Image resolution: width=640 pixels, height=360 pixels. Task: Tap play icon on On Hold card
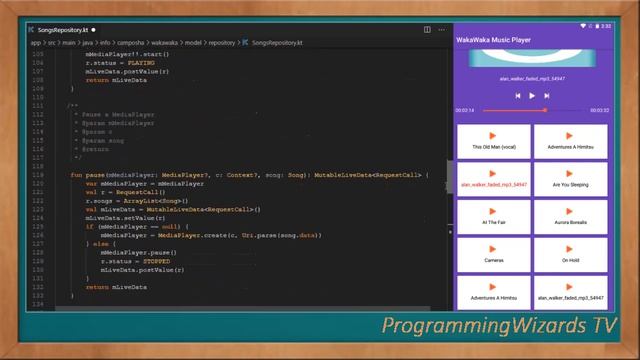point(569,249)
